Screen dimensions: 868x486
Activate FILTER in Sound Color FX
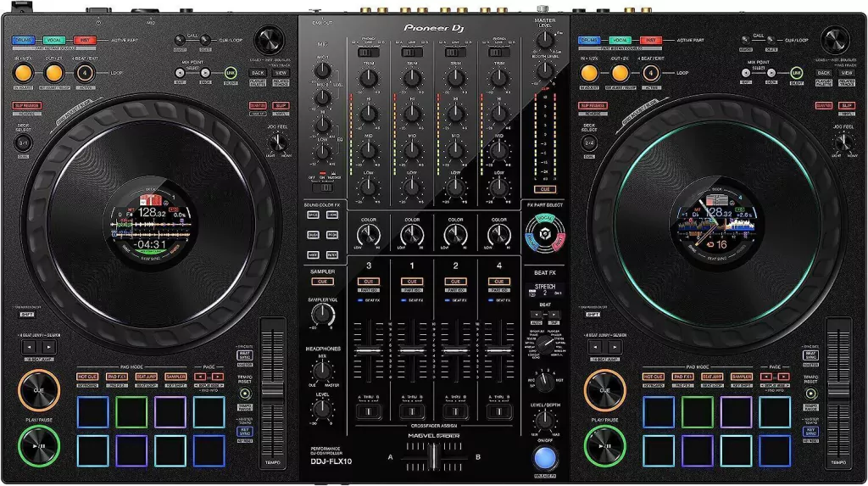pyautogui.click(x=332, y=254)
